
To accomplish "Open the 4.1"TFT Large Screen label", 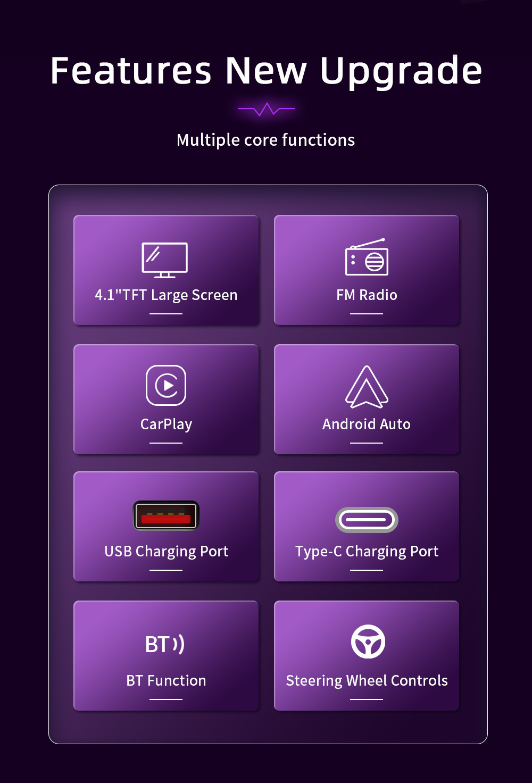I will tap(166, 295).
